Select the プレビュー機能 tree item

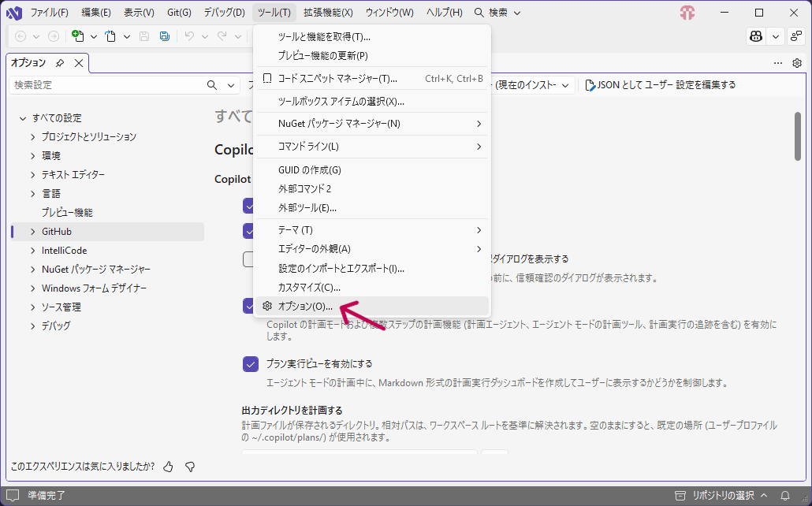(67, 213)
